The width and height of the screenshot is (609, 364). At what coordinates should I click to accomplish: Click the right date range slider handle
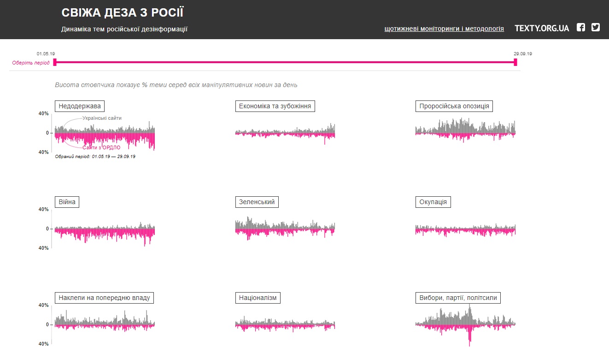(515, 62)
